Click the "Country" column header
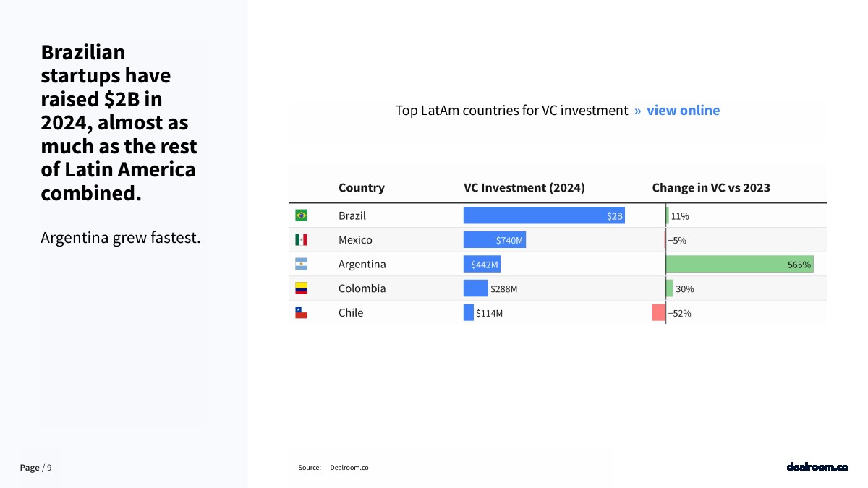 coord(362,188)
